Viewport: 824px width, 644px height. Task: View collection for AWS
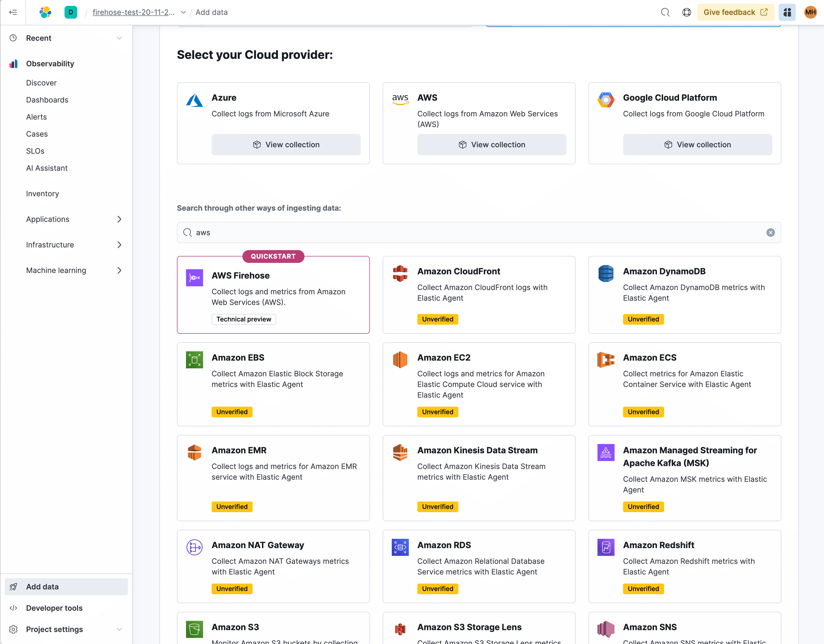491,144
